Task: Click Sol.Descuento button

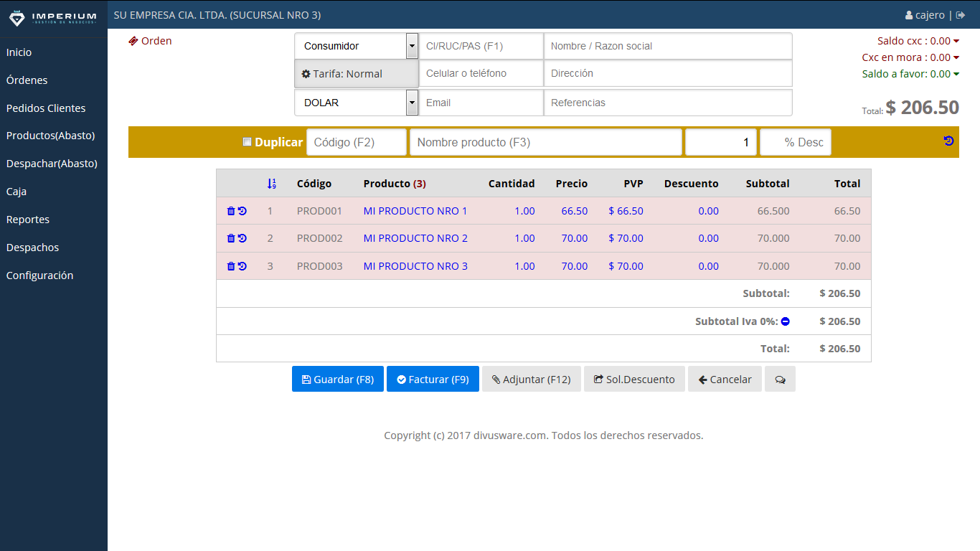Action: tap(634, 380)
